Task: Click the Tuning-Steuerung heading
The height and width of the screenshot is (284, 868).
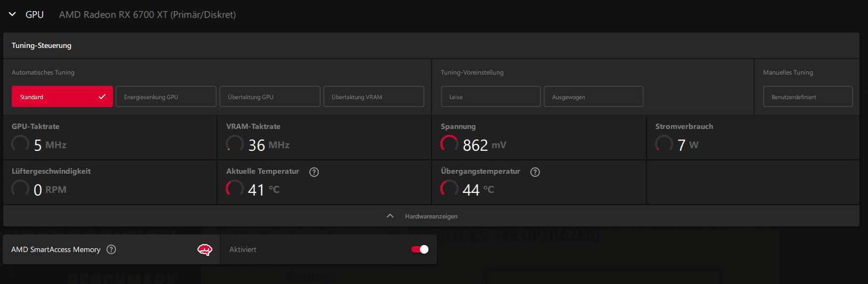Action: point(42,45)
